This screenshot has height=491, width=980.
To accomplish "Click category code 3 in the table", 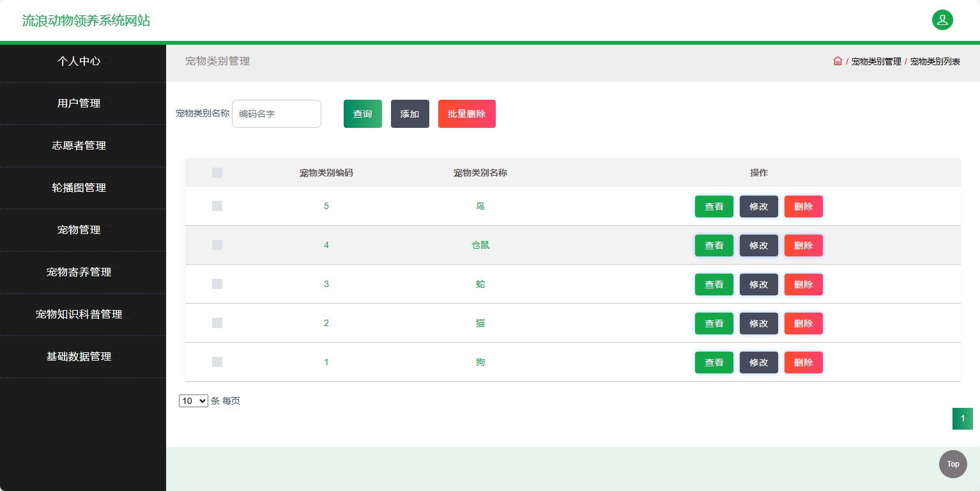I will (326, 284).
